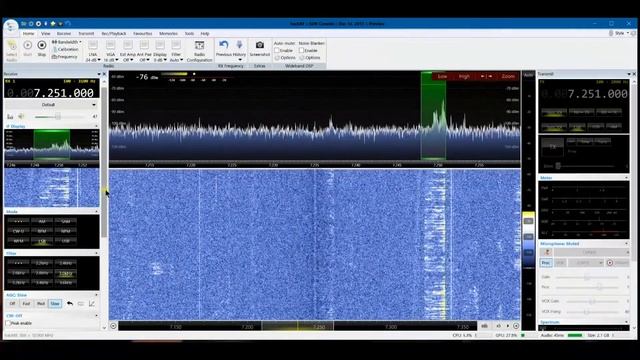640x360 pixels.
Task: Click the circle icon right of bottom band bar
Action: (516, 326)
